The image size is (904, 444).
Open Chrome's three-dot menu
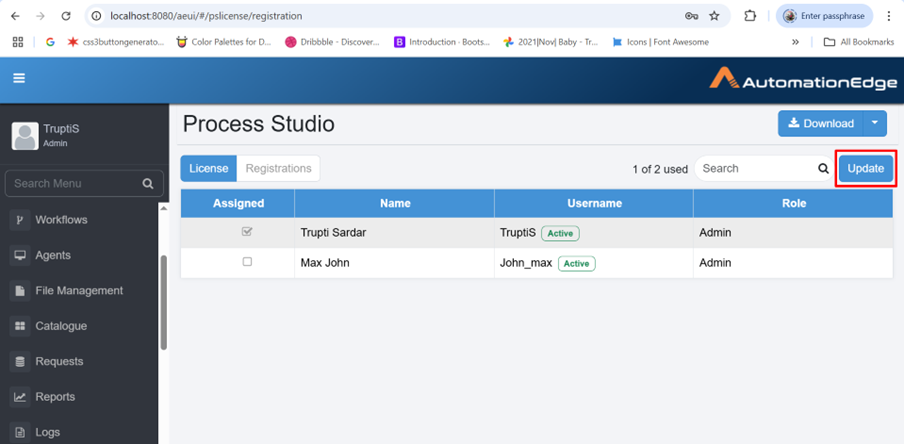[x=888, y=16]
